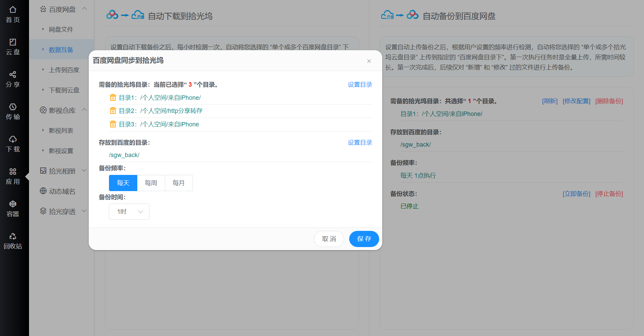Open 网盘文件 menu item
Image resolution: width=644 pixels, height=336 pixels.
click(61, 30)
